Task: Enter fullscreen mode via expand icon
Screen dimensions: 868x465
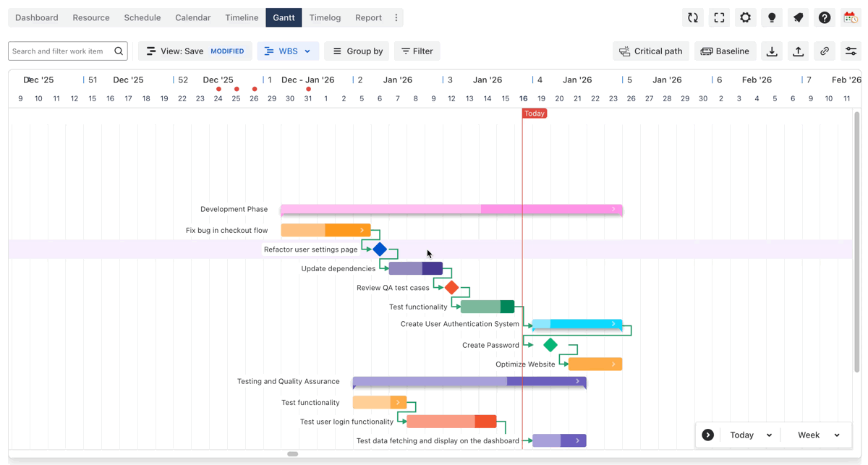Action: (719, 17)
